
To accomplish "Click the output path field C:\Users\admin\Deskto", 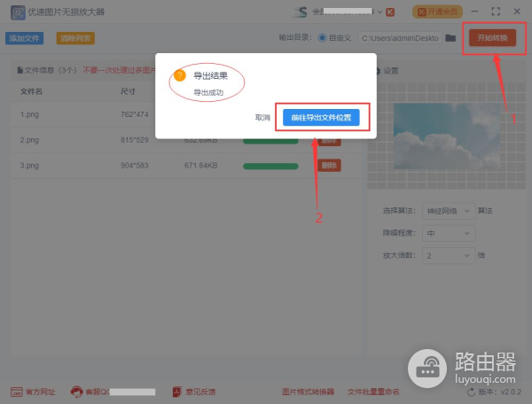I will coord(400,38).
